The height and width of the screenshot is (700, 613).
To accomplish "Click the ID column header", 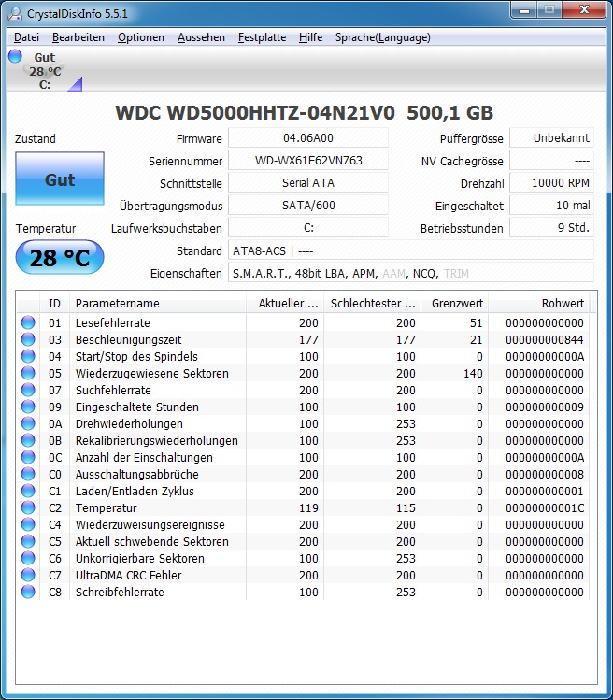I will (54, 303).
